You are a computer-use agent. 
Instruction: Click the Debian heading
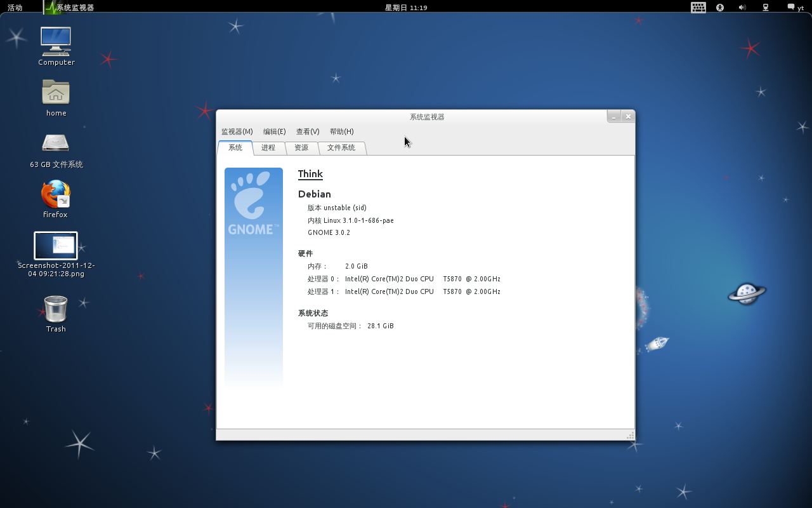tap(315, 194)
